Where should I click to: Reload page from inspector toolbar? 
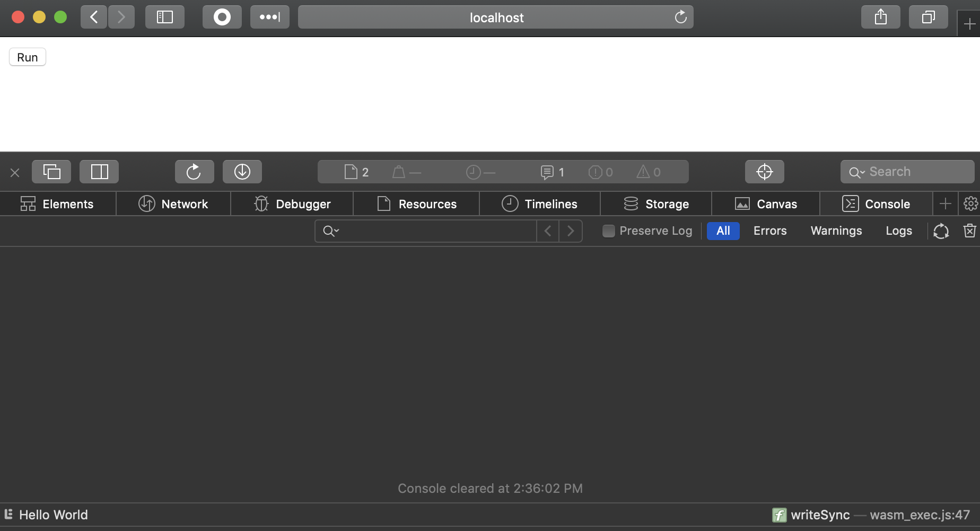point(195,172)
